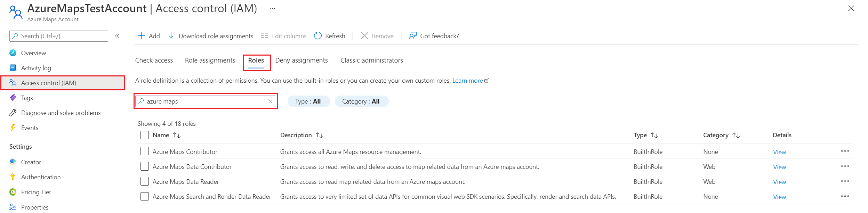Open the Type filter dropdown
The height and width of the screenshot is (213, 868).
click(x=308, y=101)
